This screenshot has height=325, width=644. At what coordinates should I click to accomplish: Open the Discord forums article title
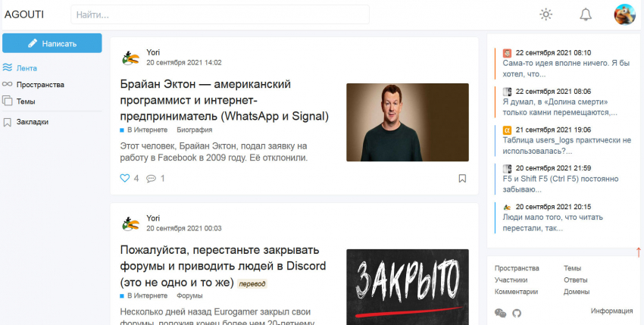click(x=223, y=266)
